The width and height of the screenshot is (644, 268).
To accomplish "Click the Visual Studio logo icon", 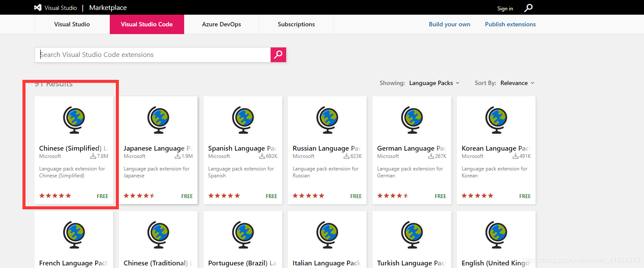I will [38, 8].
